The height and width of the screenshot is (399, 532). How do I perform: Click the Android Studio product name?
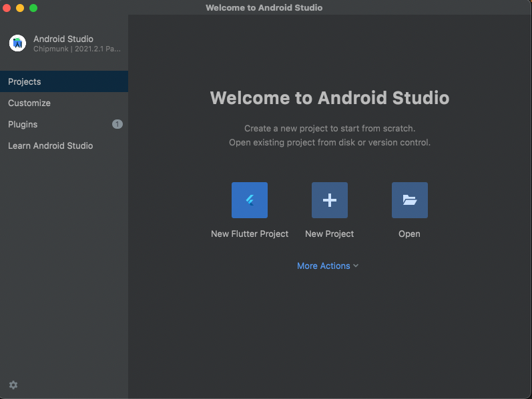63,39
